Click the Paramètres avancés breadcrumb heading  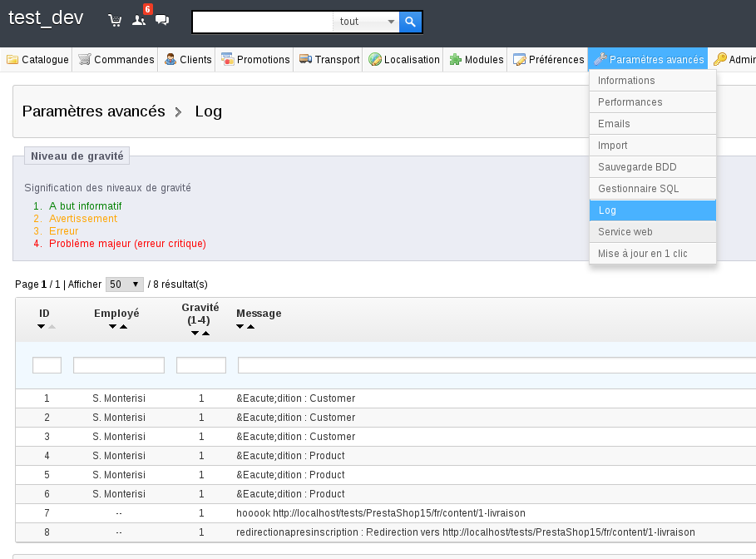coord(93,111)
